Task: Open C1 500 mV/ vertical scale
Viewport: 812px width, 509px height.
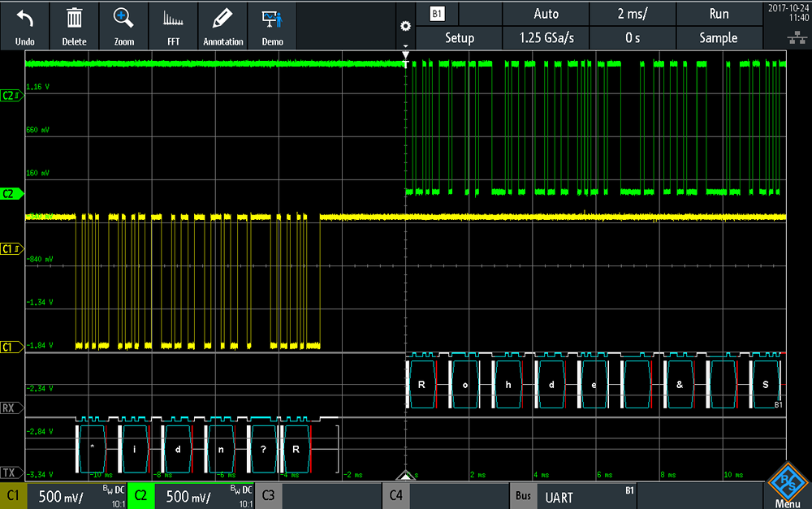Action: click(x=76, y=496)
